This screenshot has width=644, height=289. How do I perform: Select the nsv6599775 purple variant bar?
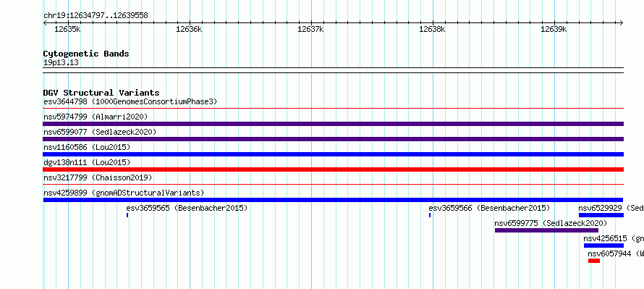(x=546, y=230)
